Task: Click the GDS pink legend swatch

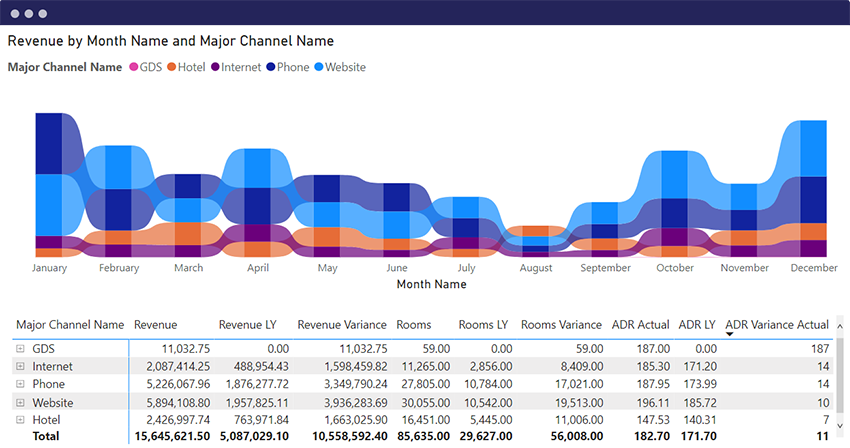Action: pyautogui.click(x=133, y=67)
